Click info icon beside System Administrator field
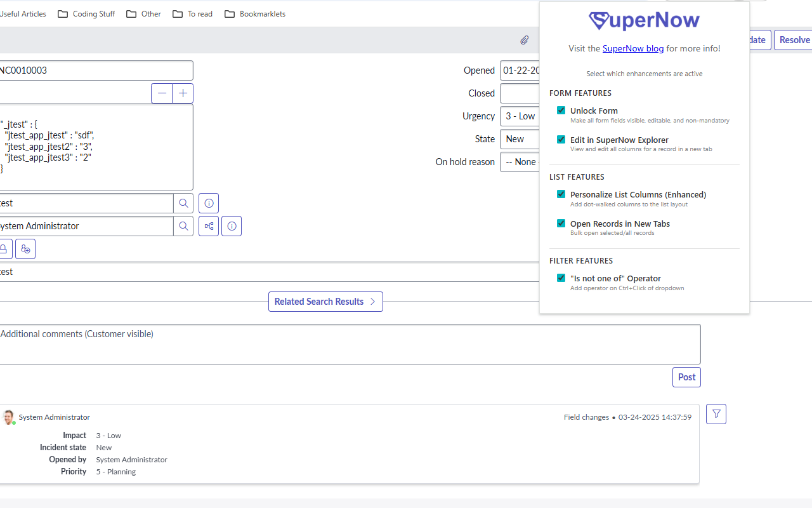Image resolution: width=812 pixels, height=508 pixels. pyautogui.click(x=232, y=226)
